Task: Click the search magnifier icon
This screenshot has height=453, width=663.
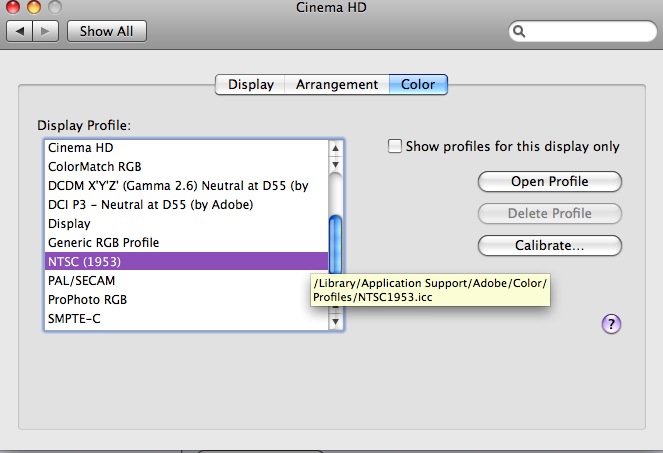Action: pyautogui.click(x=519, y=31)
